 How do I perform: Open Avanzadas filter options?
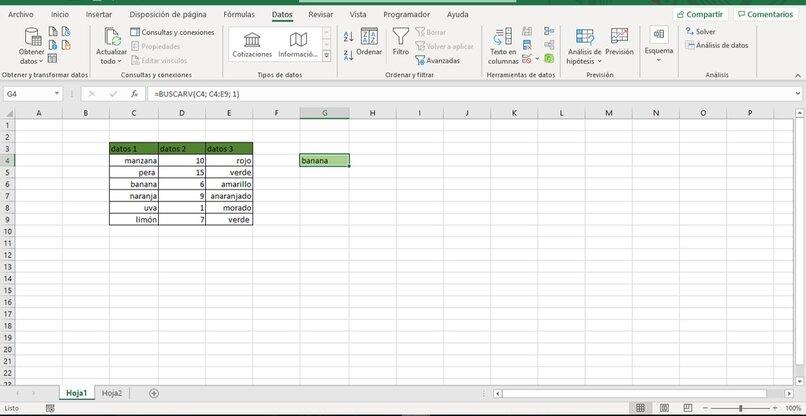pyautogui.click(x=437, y=60)
